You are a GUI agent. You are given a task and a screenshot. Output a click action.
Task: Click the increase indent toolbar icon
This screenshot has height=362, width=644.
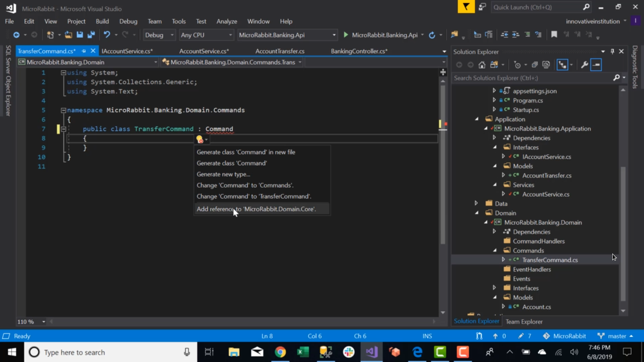[x=516, y=35]
